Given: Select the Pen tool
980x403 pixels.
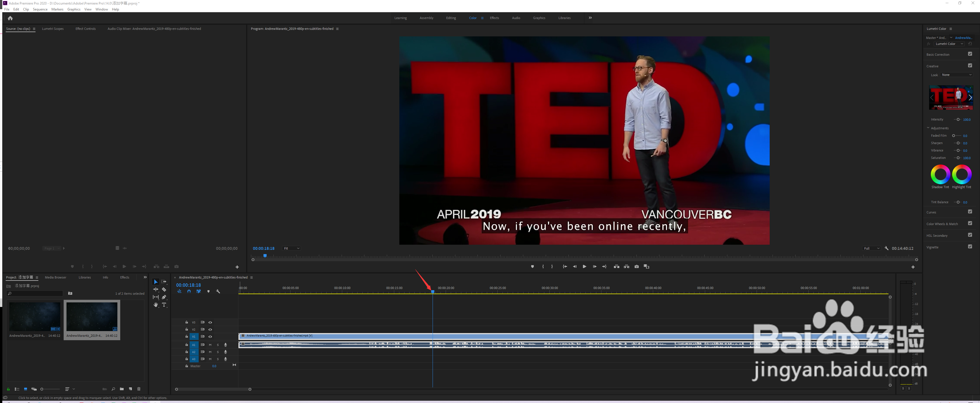Looking at the screenshot, I should tap(164, 297).
